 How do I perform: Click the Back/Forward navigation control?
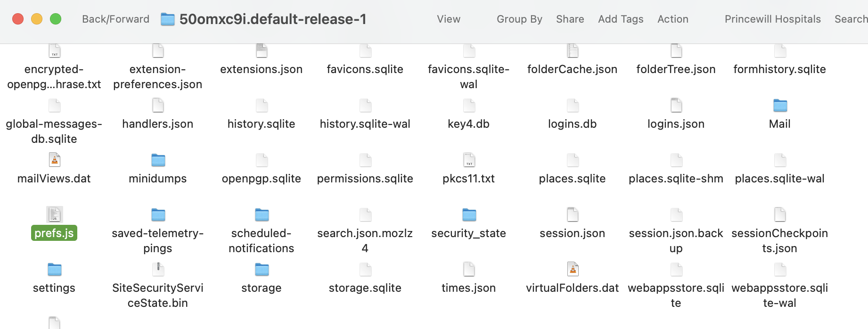(x=115, y=19)
